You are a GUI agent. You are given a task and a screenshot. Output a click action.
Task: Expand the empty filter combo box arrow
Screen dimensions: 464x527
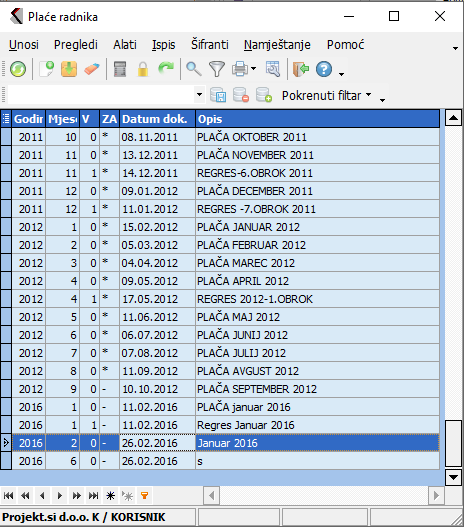pos(199,95)
